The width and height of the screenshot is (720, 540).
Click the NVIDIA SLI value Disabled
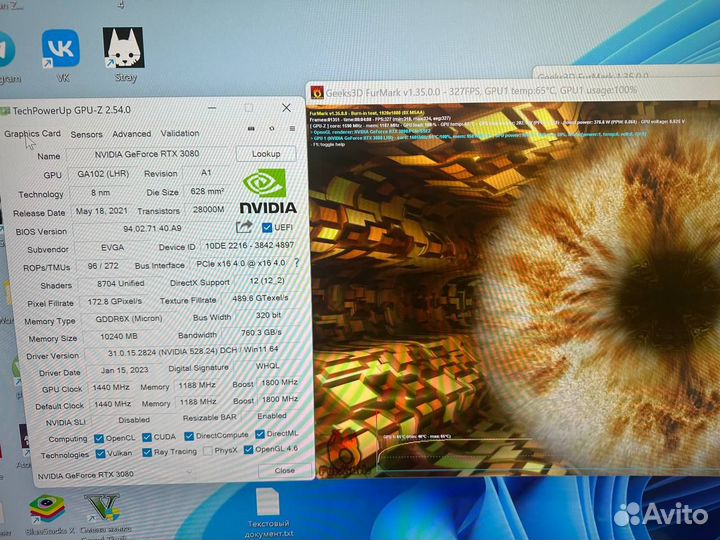(x=134, y=420)
